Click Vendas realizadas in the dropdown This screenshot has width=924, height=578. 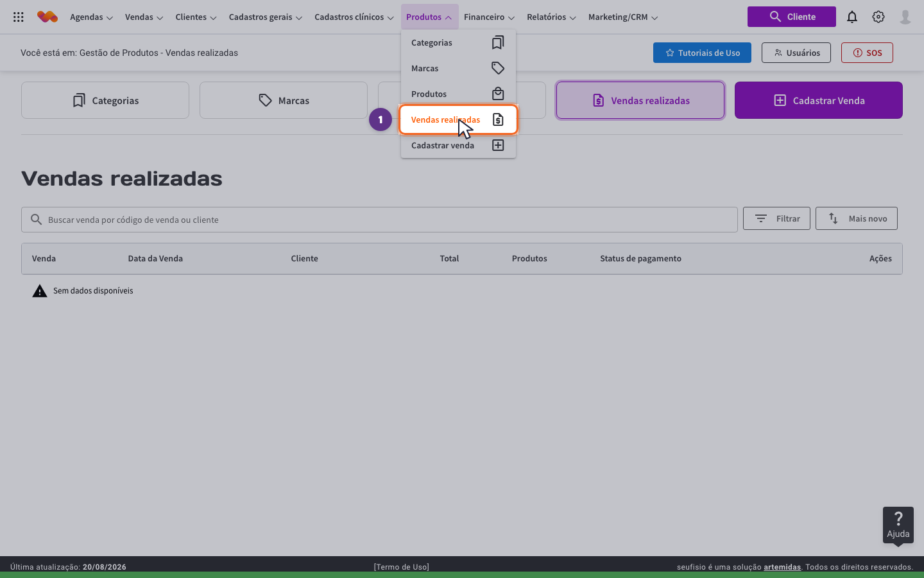pyautogui.click(x=458, y=119)
